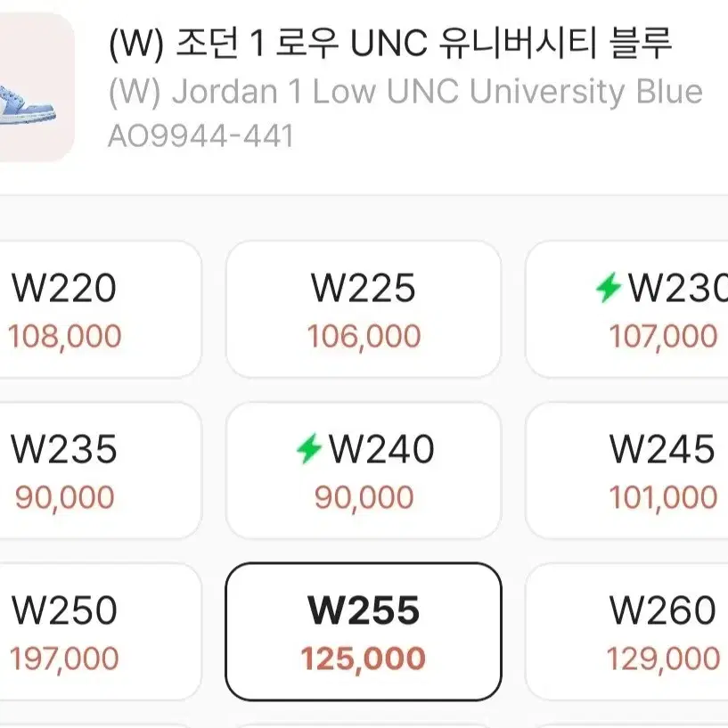728x728 pixels.
Task: Select size W245
Action: tap(662, 449)
